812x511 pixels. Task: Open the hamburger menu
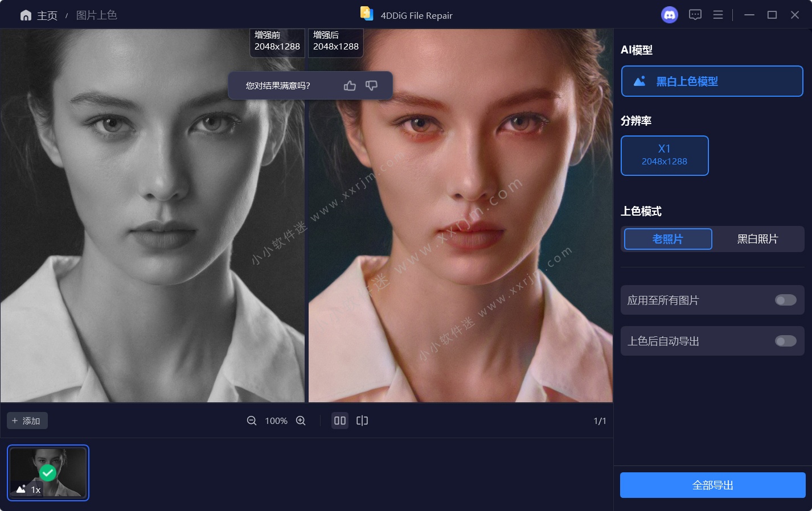point(718,15)
